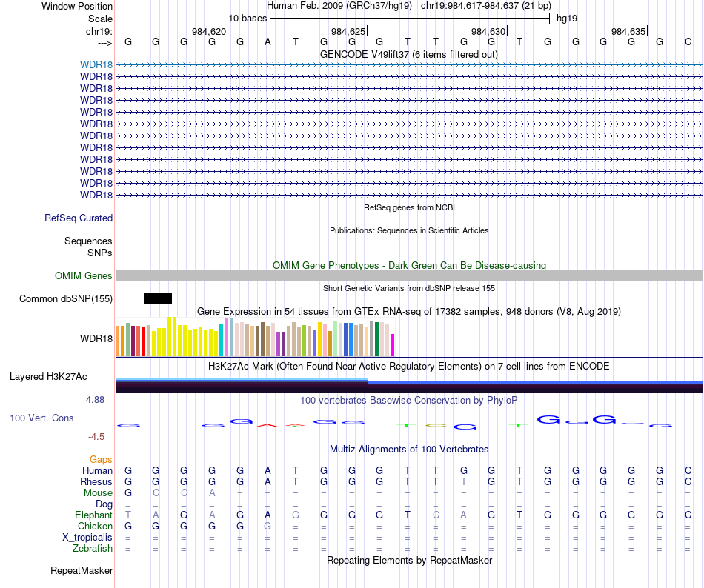Image resolution: width=704 pixels, height=588 pixels.
Task: Click the A base in the Mouse row
Action: (212, 493)
